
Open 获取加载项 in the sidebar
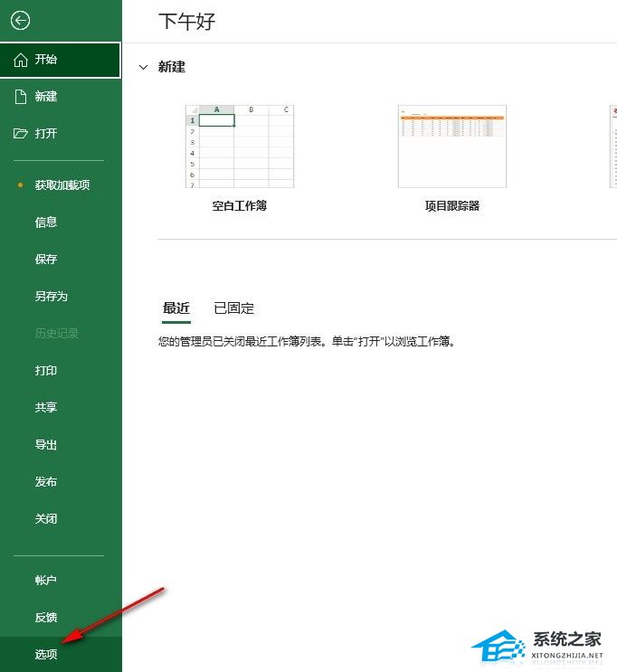[61, 185]
